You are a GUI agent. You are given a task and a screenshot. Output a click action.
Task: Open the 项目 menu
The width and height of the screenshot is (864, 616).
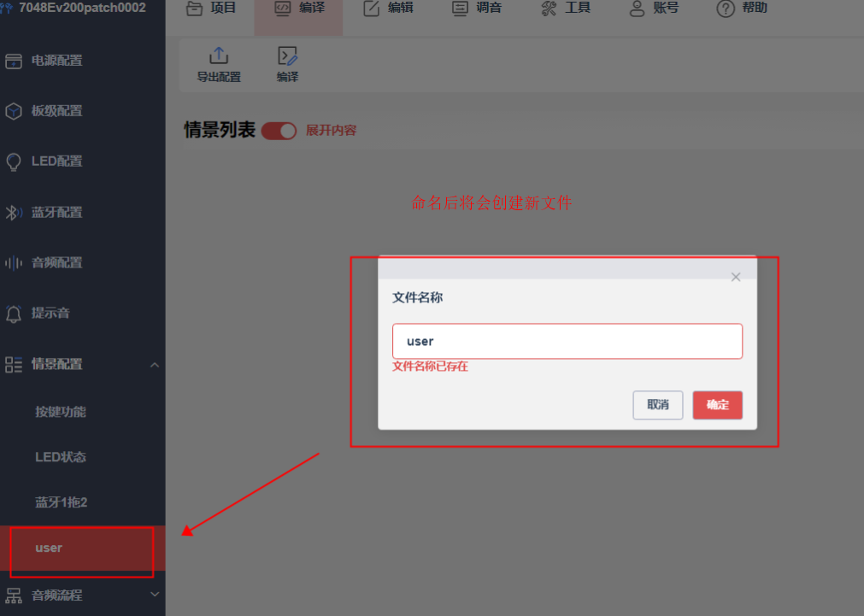(x=211, y=9)
